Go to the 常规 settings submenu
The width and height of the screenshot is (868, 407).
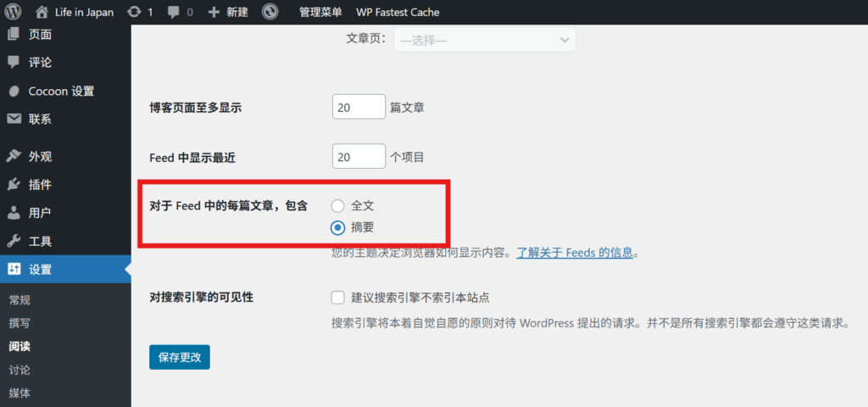tap(20, 300)
